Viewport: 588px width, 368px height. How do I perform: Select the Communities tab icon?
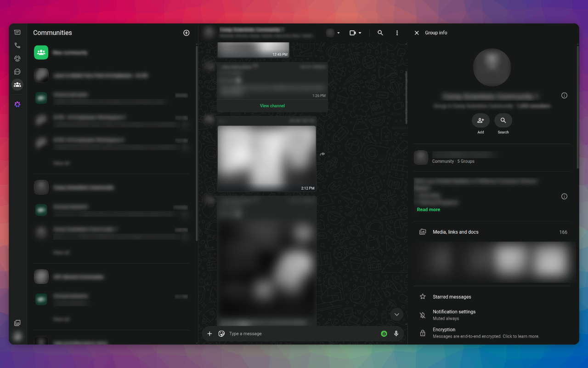tap(17, 85)
